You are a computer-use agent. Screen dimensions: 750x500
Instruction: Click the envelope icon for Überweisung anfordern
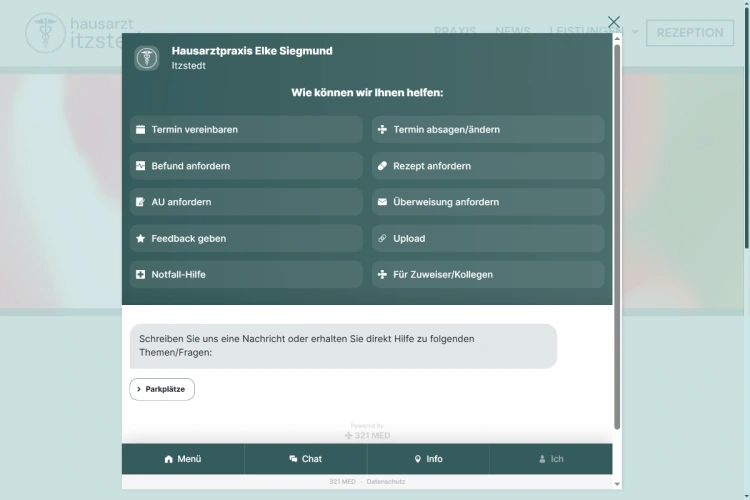tap(382, 202)
